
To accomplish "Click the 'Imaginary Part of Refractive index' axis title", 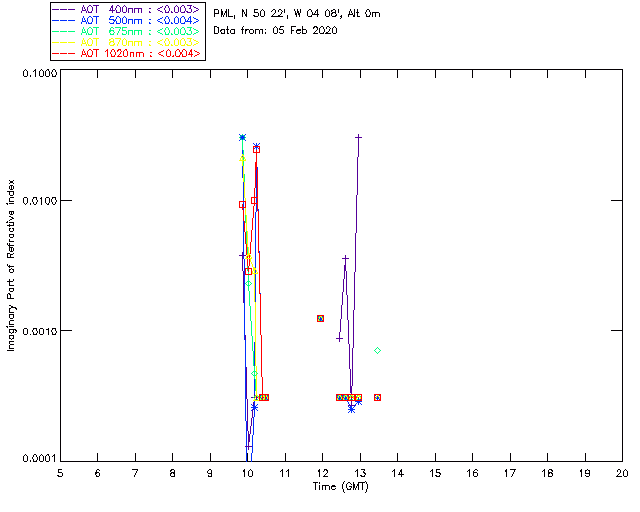I will coord(11,265).
